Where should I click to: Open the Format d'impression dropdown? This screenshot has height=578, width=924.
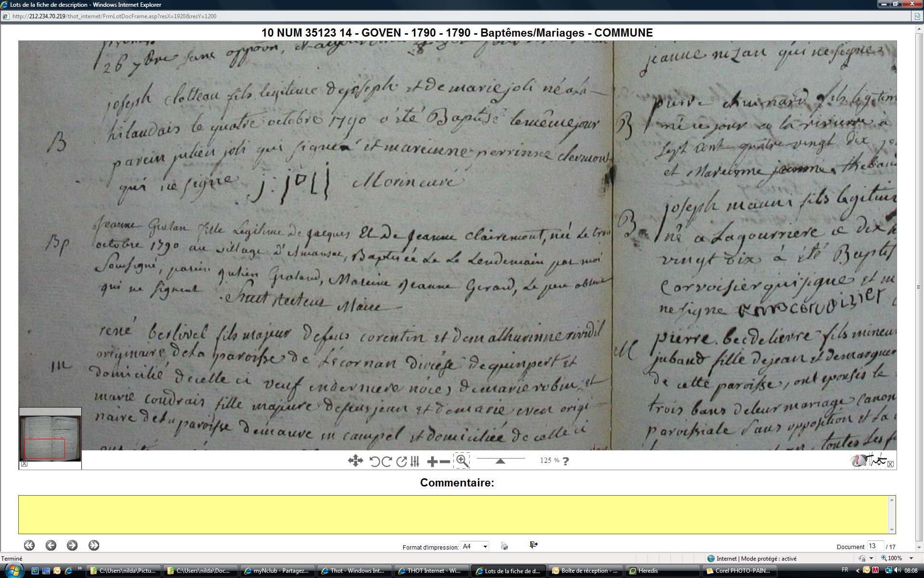coord(485,546)
